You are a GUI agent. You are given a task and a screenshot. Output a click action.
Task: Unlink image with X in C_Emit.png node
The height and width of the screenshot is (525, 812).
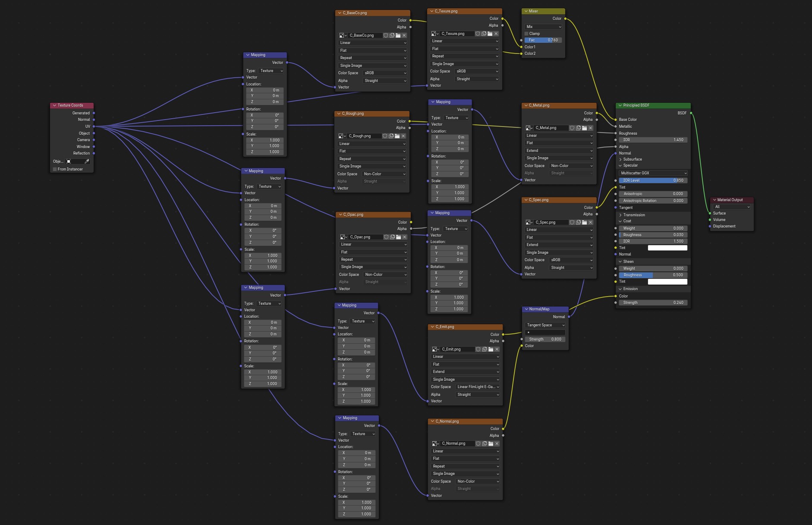tap(497, 349)
